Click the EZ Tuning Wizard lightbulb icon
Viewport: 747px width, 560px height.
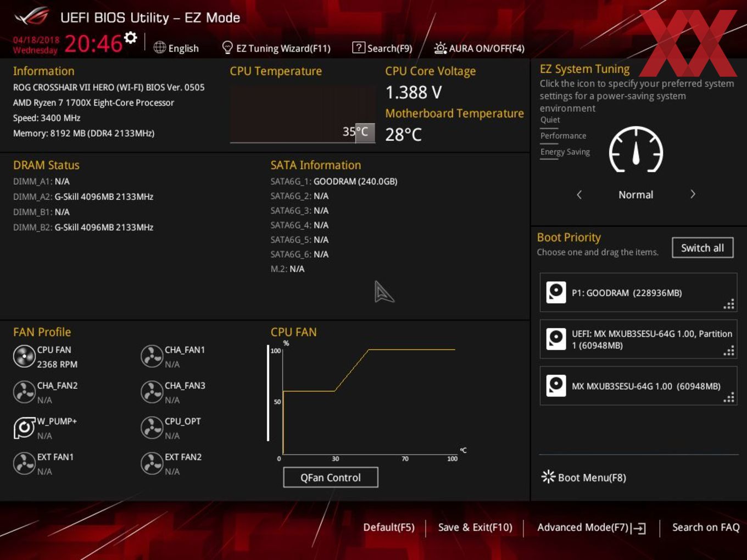(x=227, y=48)
